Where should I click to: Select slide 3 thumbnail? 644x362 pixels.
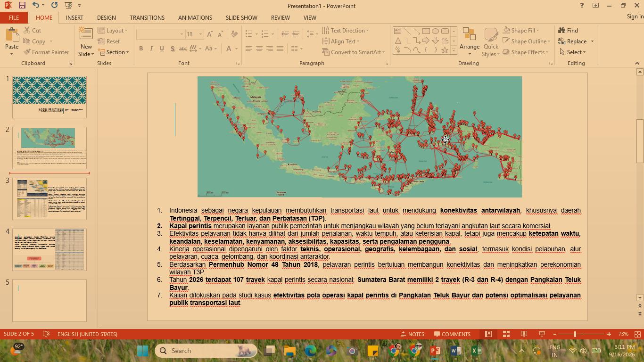coord(50,198)
